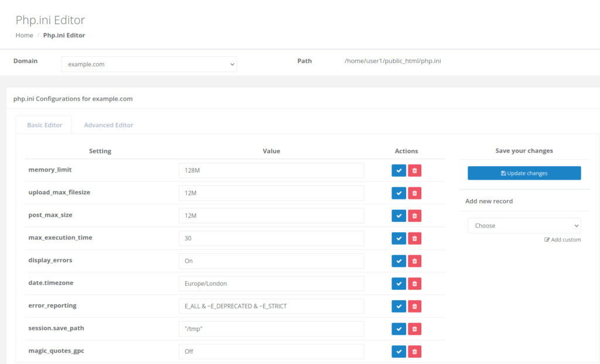Click the Add custom link

point(562,240)
